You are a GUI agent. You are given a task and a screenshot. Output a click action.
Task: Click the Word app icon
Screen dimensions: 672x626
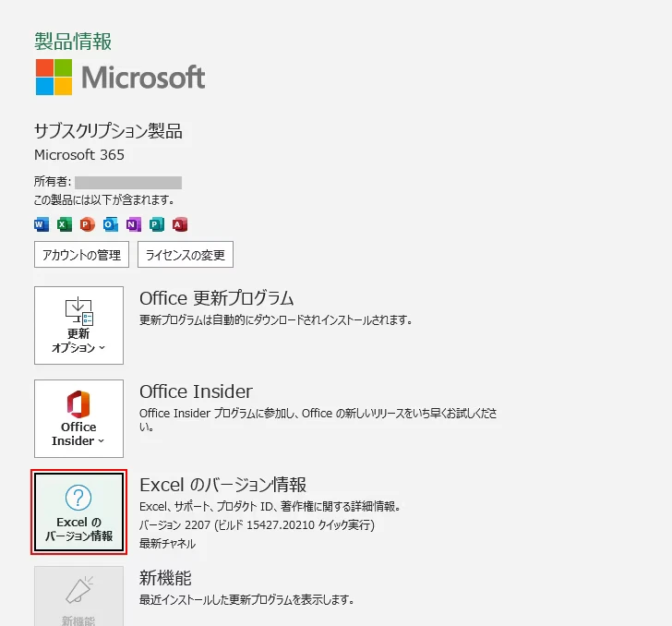42,224
